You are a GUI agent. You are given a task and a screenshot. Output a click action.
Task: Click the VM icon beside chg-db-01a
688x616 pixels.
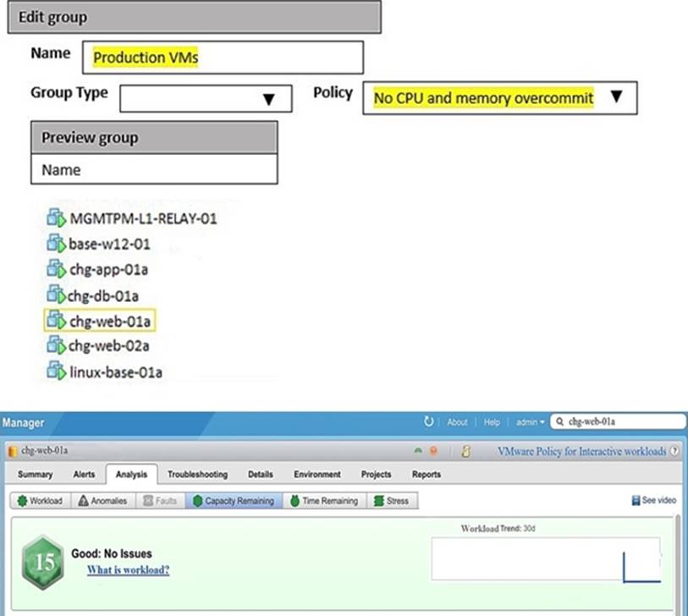(56, 294)
